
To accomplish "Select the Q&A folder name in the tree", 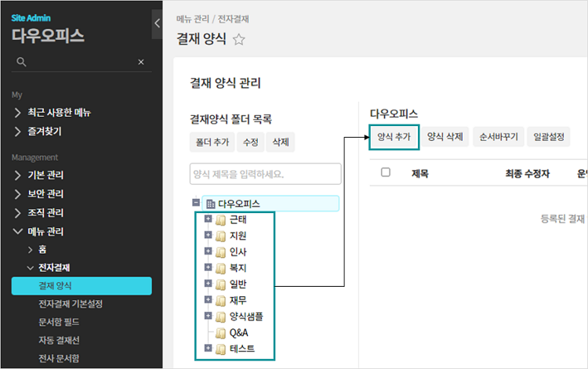I will [239, 333].
